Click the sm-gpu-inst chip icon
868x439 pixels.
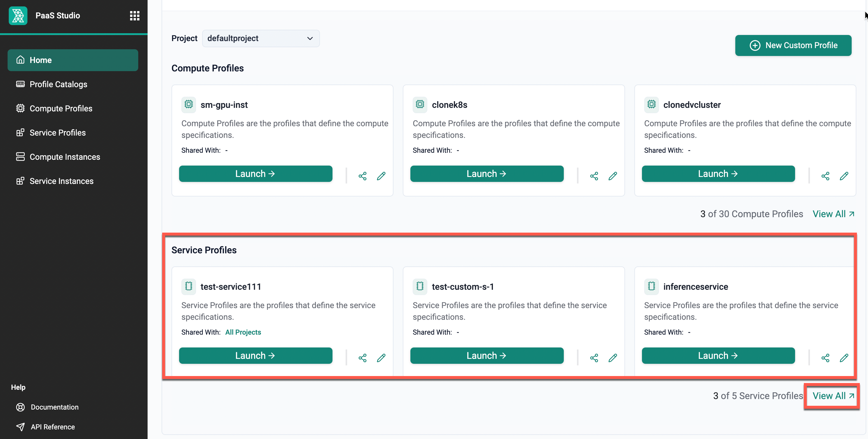click(189, 104)
